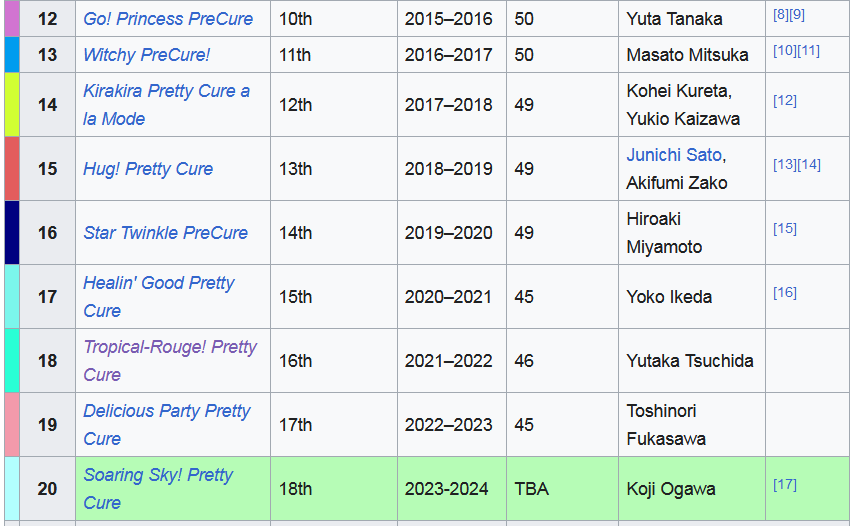Open the Go! Princess PreCure link
This screenshot has height=526, width=859.
(168, 19)
